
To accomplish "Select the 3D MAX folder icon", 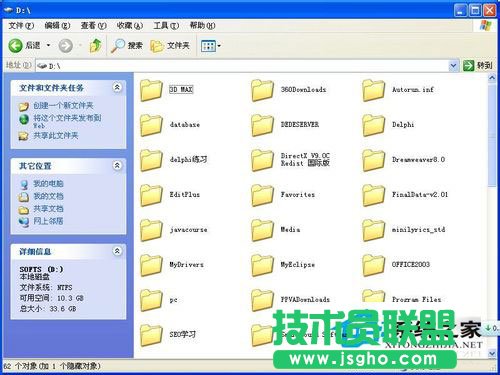I will 151,90.
